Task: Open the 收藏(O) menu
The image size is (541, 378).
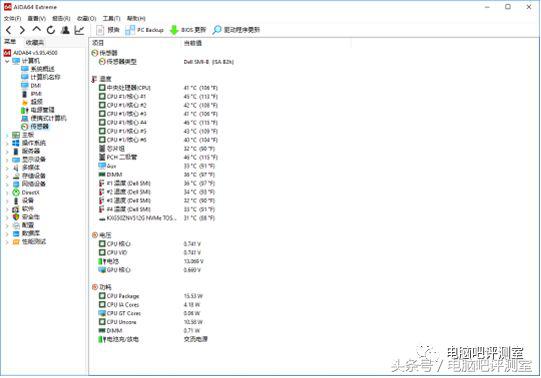Action: click(86, 18)
